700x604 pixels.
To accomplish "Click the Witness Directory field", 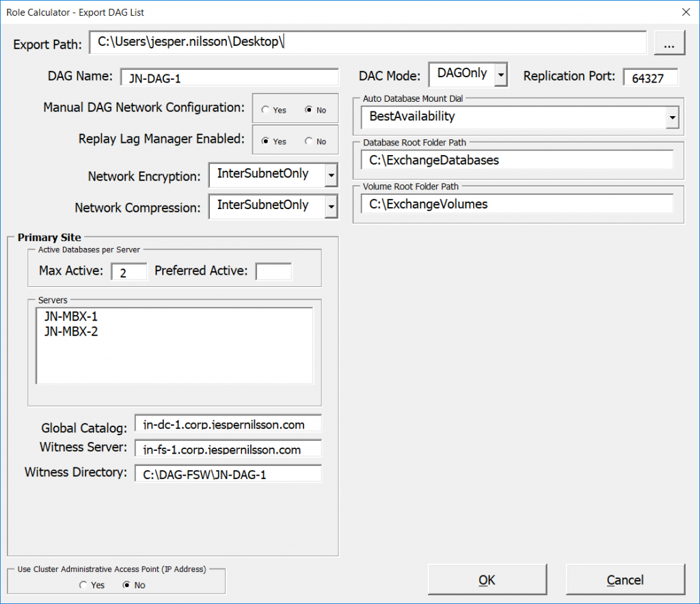I will (228, 473).
